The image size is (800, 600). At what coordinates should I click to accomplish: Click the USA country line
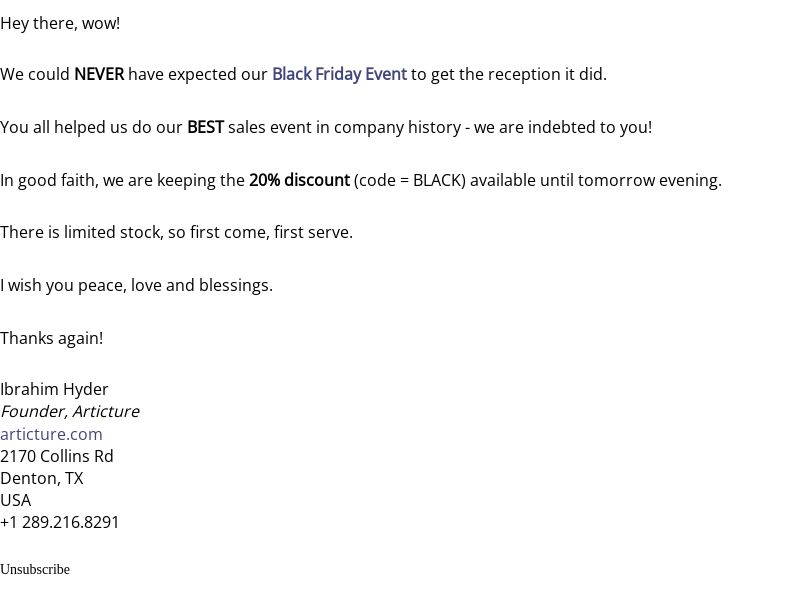pyautogui.click(x=16, y=501)
